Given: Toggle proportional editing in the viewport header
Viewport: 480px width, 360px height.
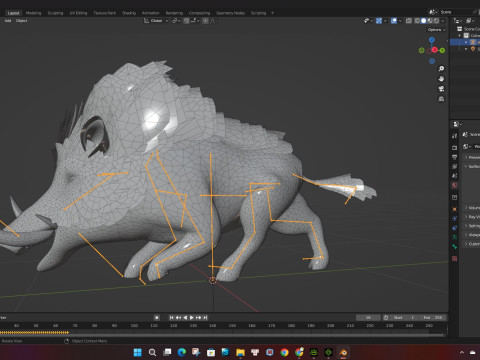Looking at the screenshot, I should click(205, 21).
